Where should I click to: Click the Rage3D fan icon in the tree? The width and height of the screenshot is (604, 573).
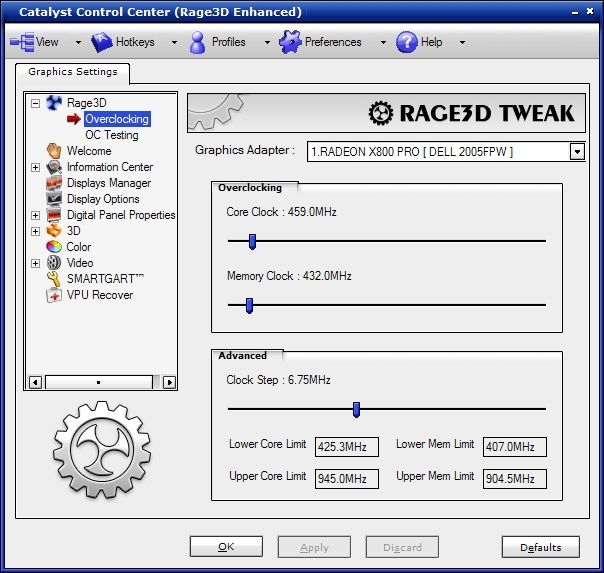pos(54,103)
